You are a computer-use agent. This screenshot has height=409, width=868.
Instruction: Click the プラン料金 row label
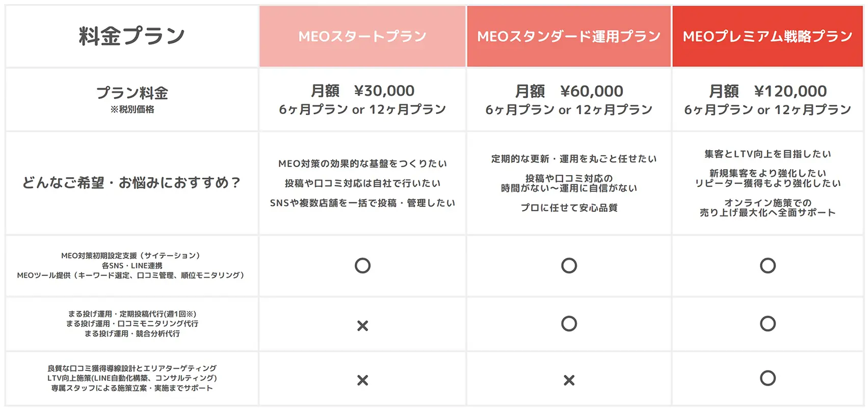coord(132,93)
